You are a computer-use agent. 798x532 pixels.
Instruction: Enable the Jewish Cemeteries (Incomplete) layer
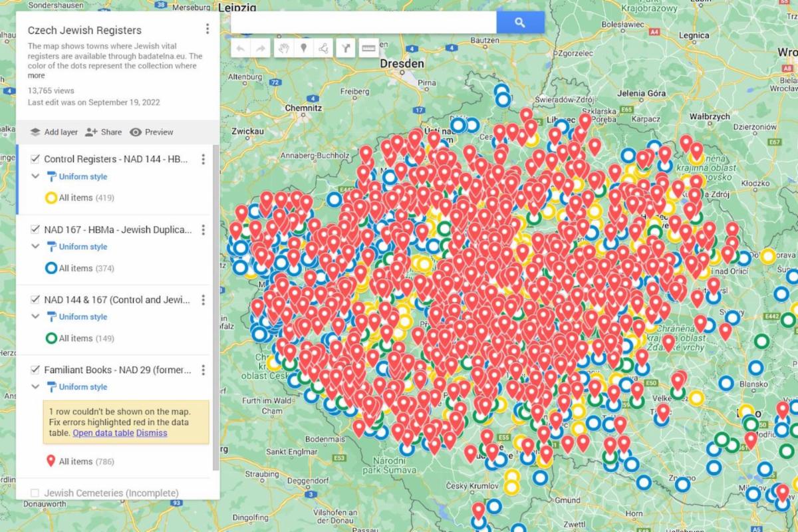35,493
